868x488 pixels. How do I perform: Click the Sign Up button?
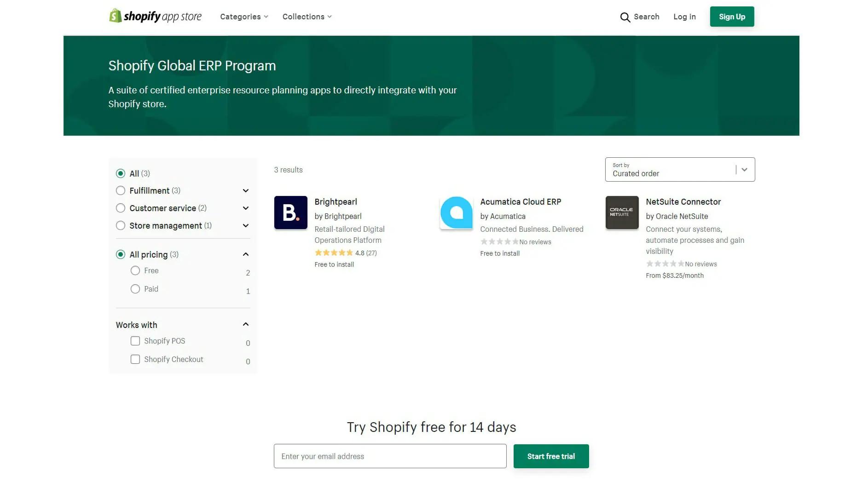tap(731, 17)
